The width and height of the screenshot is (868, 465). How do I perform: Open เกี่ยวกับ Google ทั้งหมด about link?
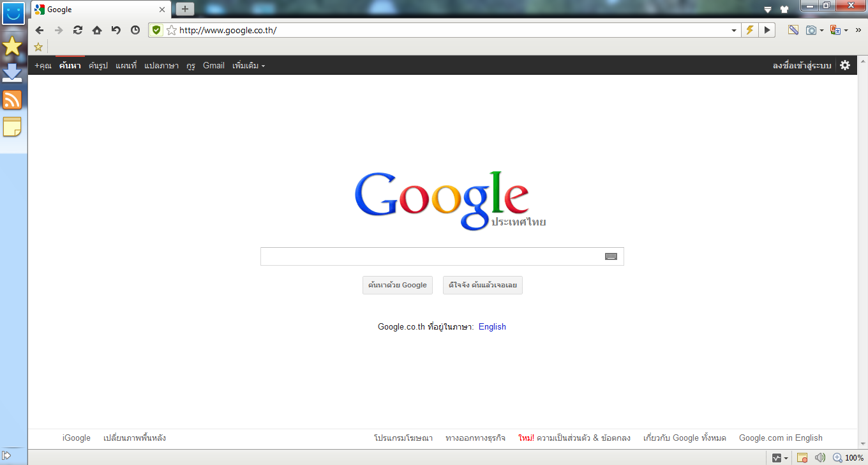click(x=685, y=438)
